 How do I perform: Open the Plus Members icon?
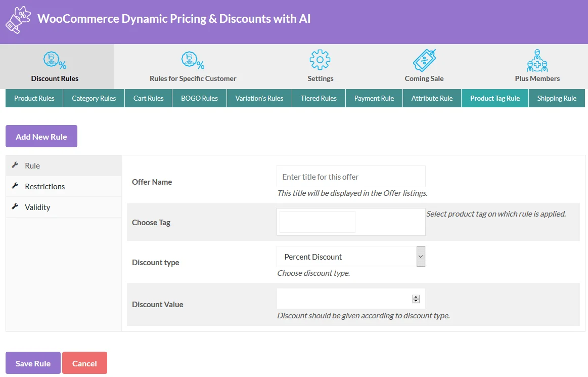click(537, 60)
